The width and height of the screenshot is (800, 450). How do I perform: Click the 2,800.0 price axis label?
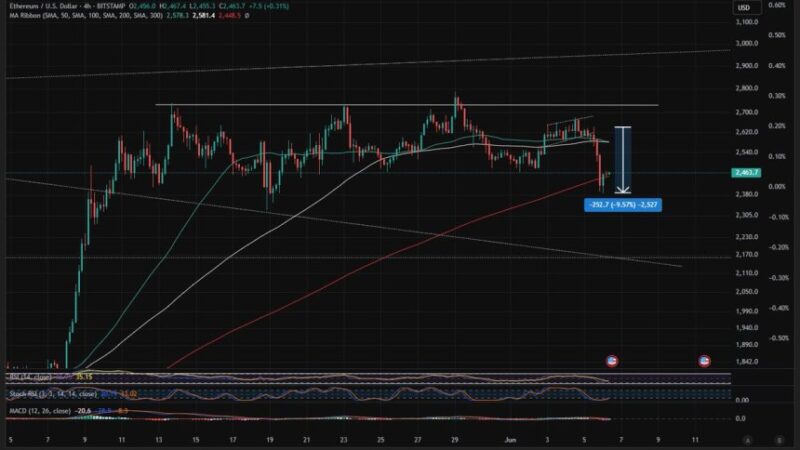747,88
